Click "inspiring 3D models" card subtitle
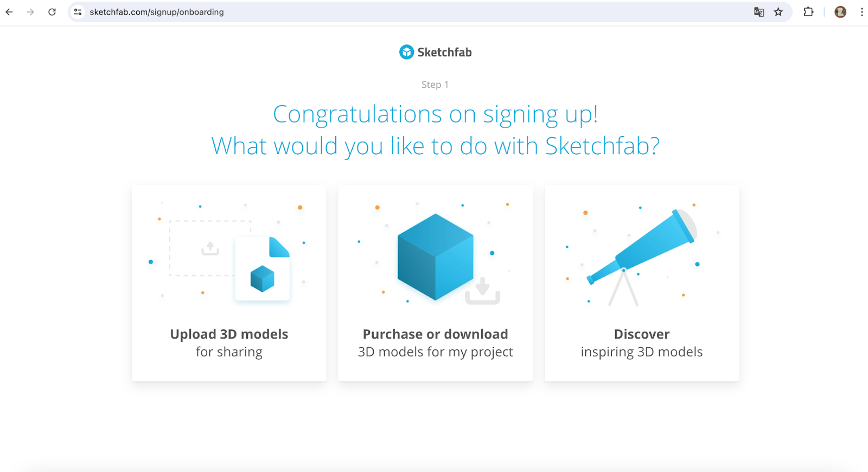 642,352
